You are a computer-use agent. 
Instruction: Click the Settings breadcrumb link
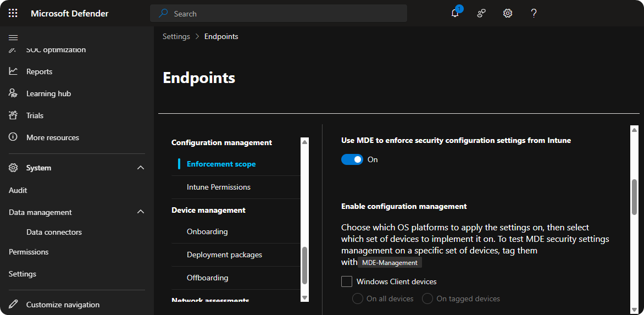coord(176,36)
